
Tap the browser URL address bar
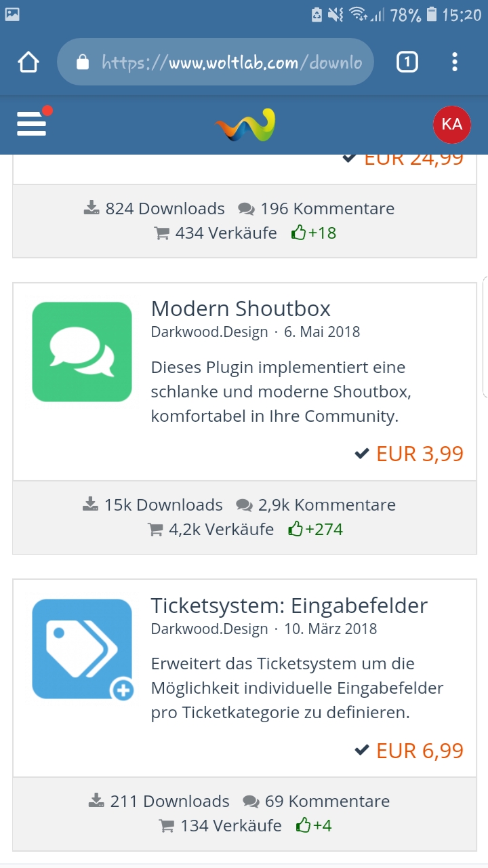(x=230, y=63)
